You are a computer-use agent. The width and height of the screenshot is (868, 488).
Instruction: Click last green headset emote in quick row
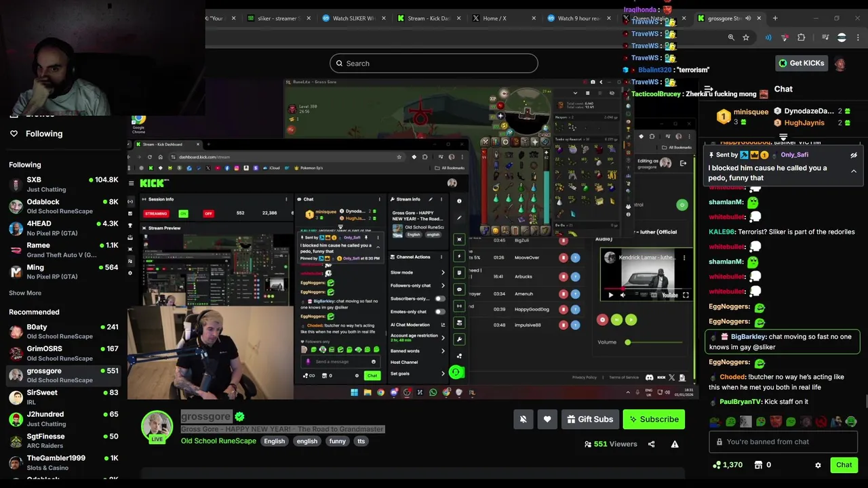[x=851, y=422]
